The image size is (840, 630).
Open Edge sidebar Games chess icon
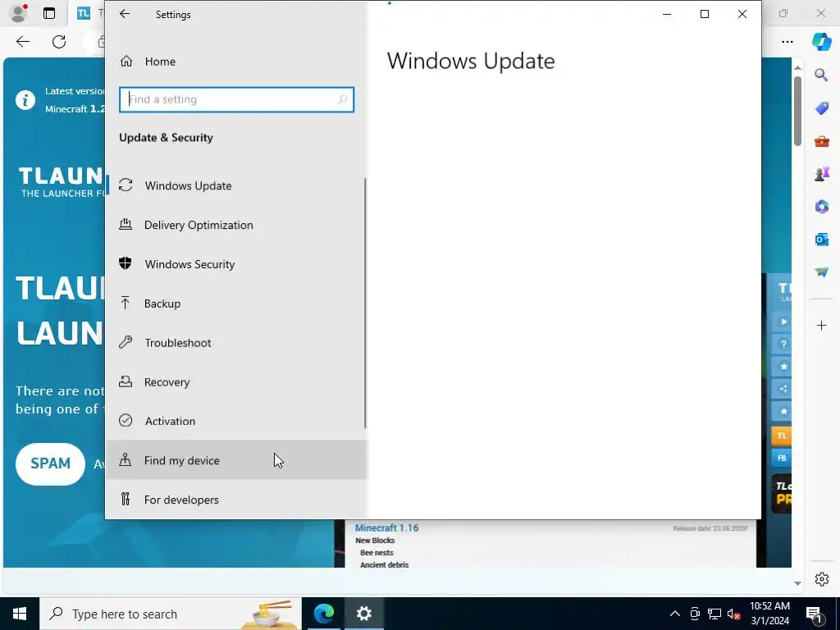[821, 174]
